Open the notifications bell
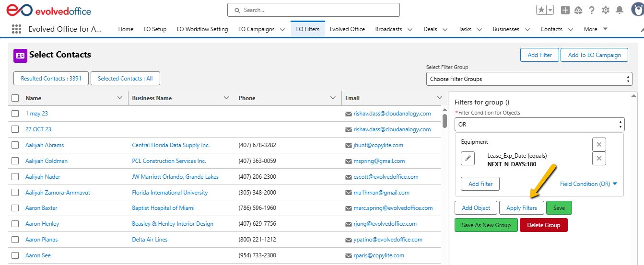 pyautogui.click(x=620, y=10)
